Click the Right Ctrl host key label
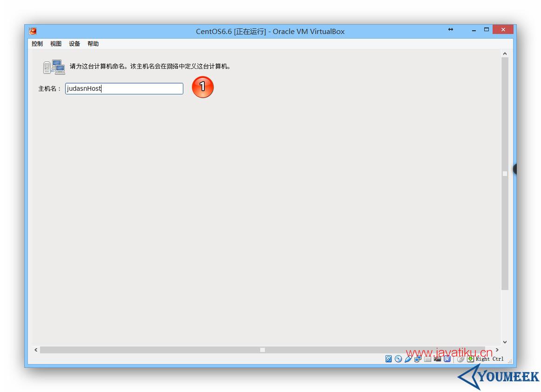 point(490,359)
